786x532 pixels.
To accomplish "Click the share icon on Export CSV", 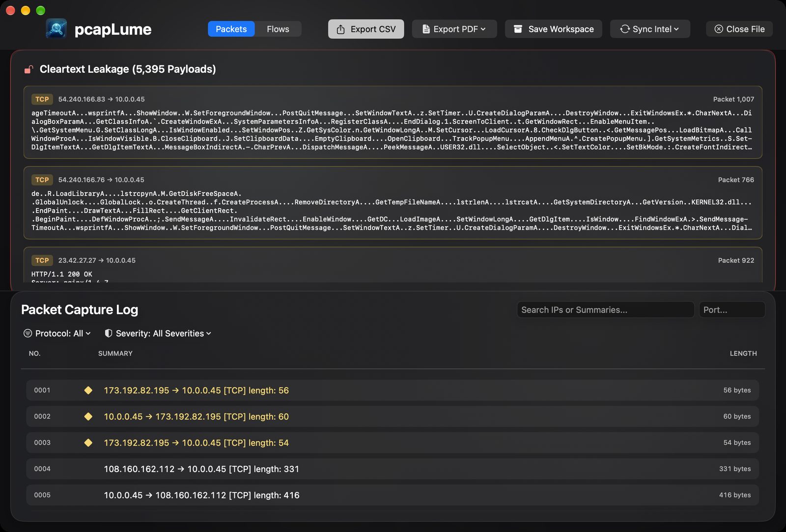I will coord(340,29).
